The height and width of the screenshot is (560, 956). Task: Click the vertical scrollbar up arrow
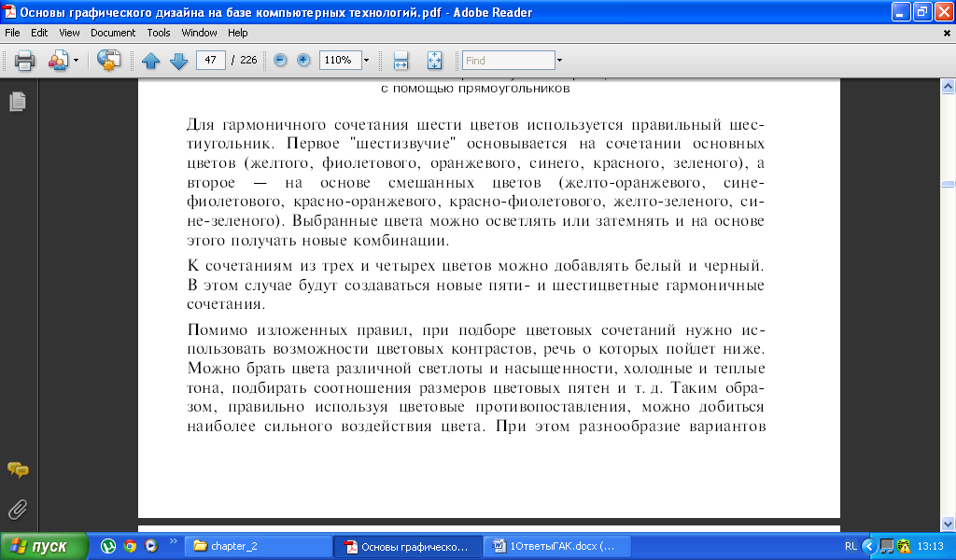(x=949, y=87)
